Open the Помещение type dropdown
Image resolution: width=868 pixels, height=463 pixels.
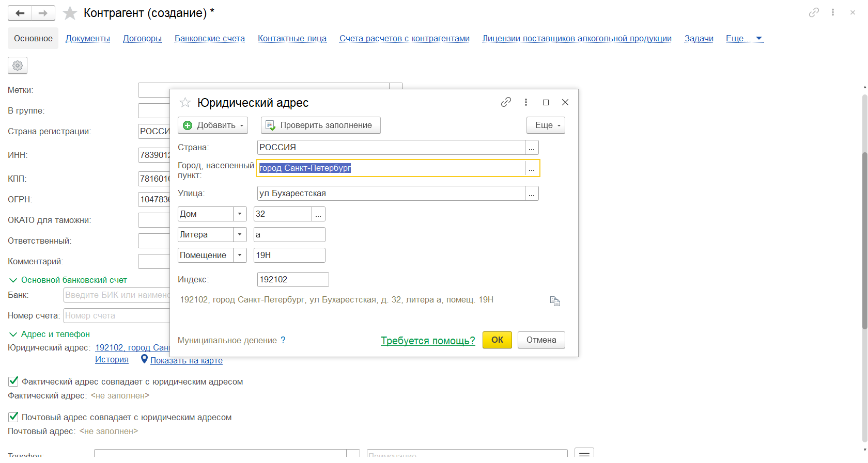click(240, 255)
